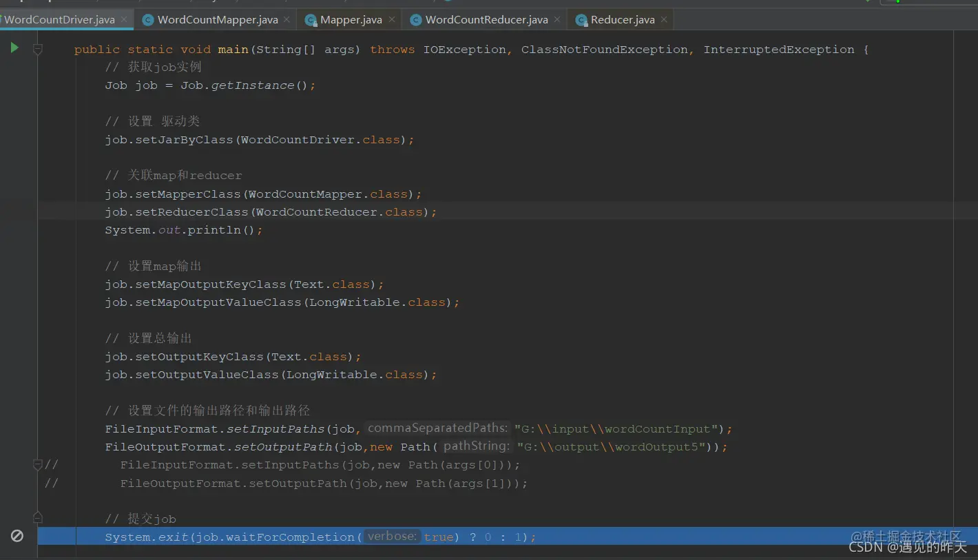Click FileInputFormat.setInputPaths method name
Image resolution: width=978 pixels, height=560 pixels.
pyautogui.click(x=275, y=429)
